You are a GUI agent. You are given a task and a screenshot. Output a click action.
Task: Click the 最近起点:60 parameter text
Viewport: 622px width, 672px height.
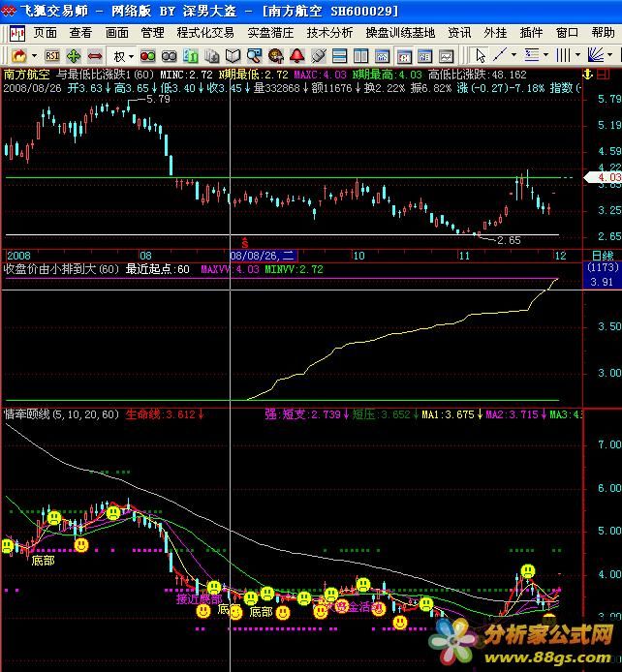157,269
